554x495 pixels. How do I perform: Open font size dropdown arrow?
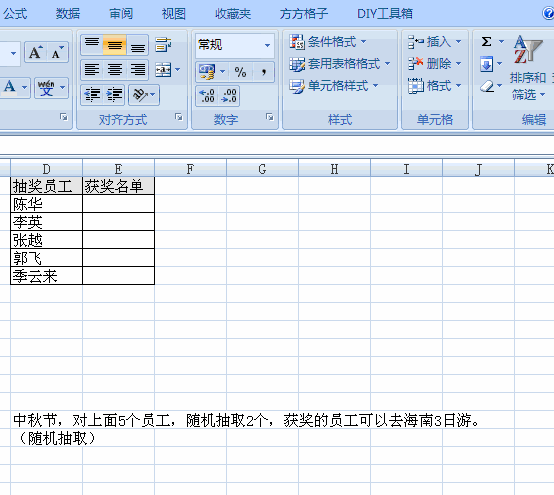click(13, 53)
